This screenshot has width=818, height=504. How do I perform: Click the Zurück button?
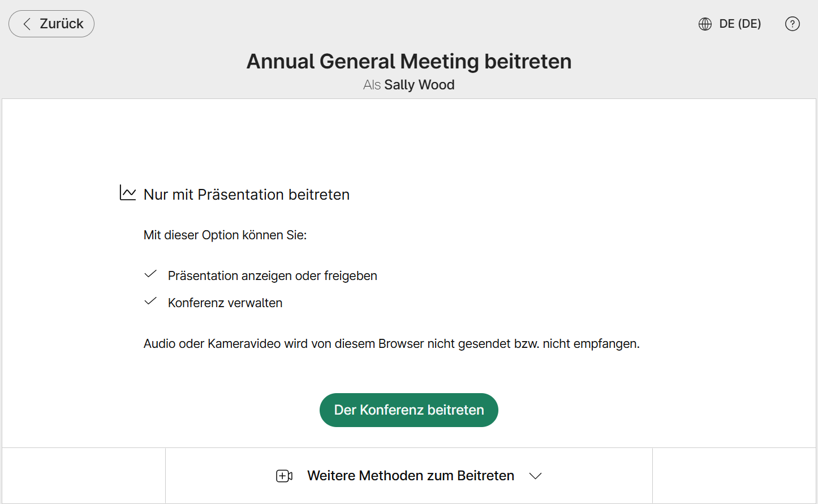click(x=51, y=24)
